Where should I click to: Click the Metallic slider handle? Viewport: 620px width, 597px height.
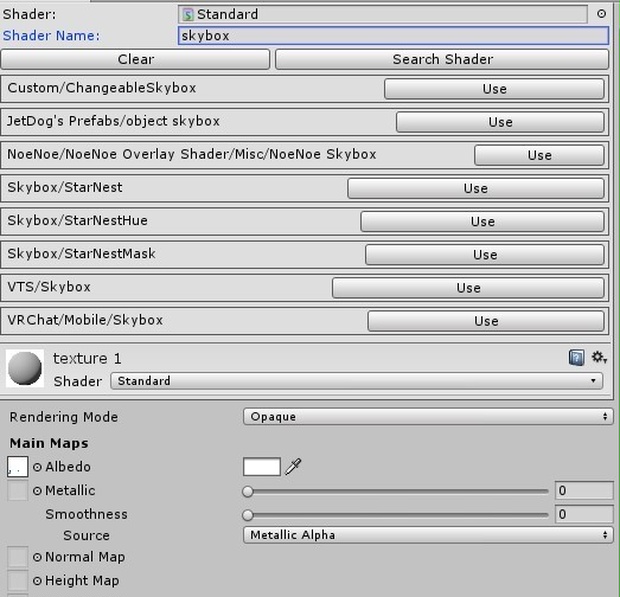tap(248, 491)
